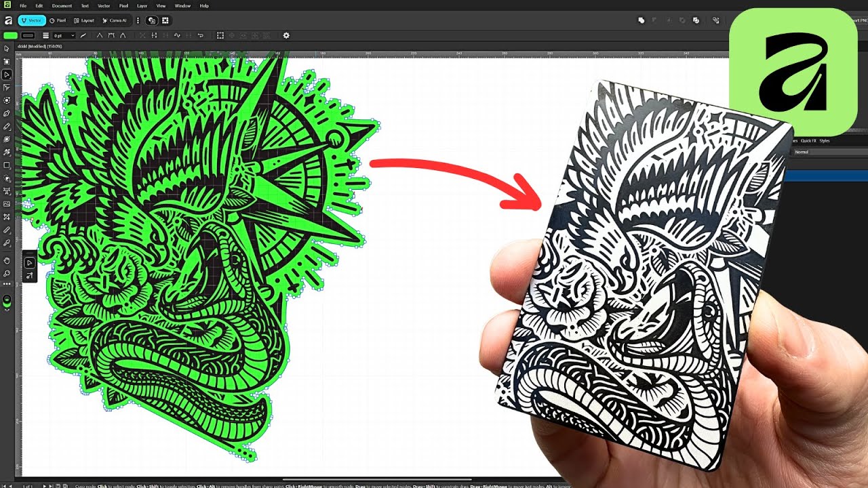Switch to the Quick FX panel tab
868x488 pixels.
pyautogui.click(x=808, y=140)
